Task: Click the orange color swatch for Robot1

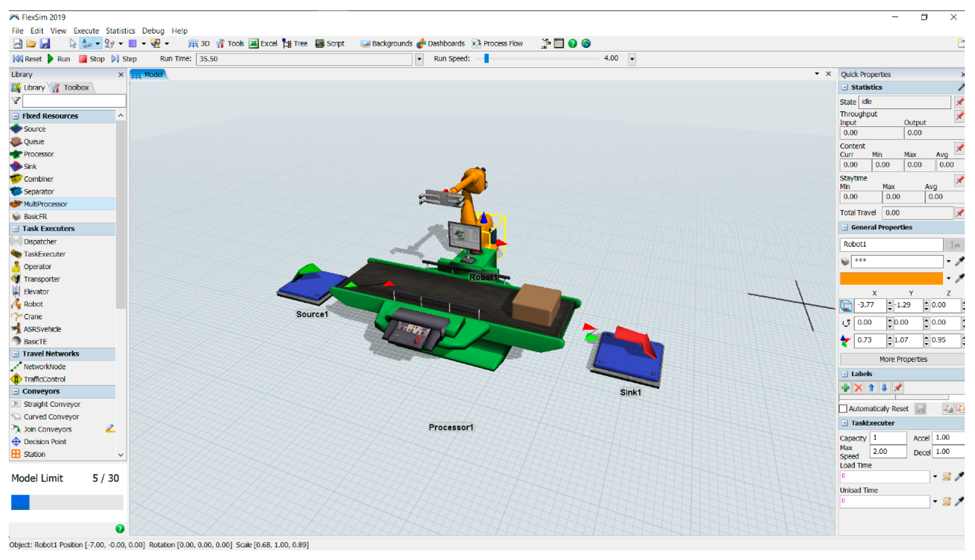Action: click(x=891, y=278)
